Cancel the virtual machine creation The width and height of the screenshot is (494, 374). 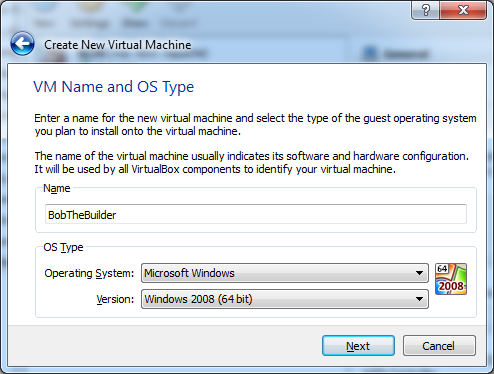(439, 346)
